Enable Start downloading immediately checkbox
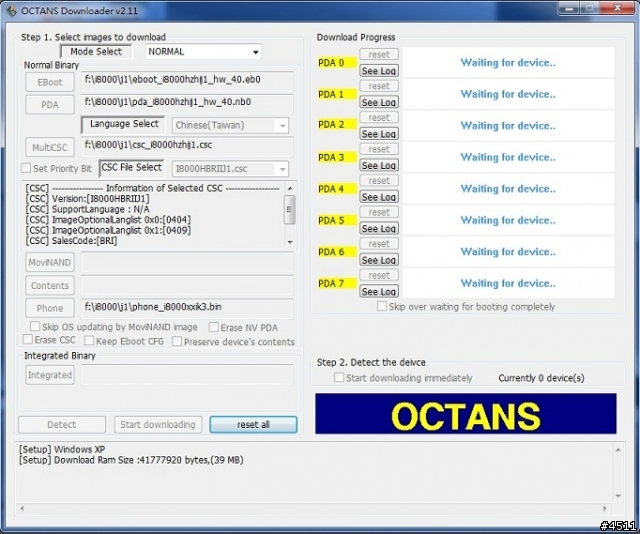Screen dimensions: 640x534 click(x=339, y=377)
